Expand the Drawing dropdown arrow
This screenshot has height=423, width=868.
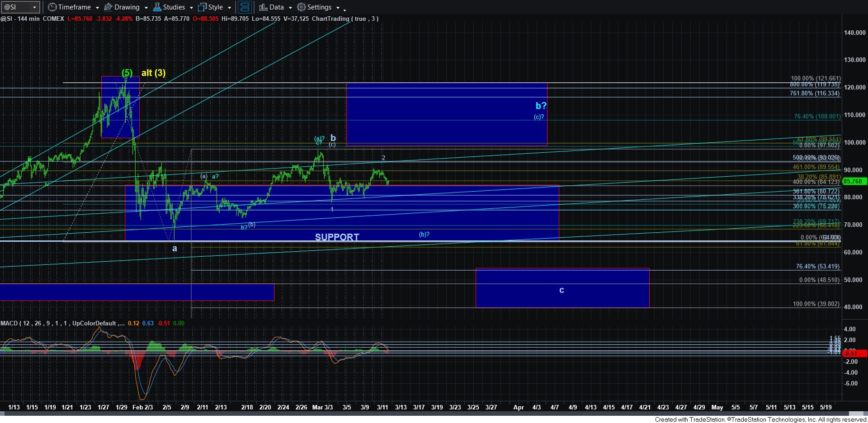(x=146, y=8)
